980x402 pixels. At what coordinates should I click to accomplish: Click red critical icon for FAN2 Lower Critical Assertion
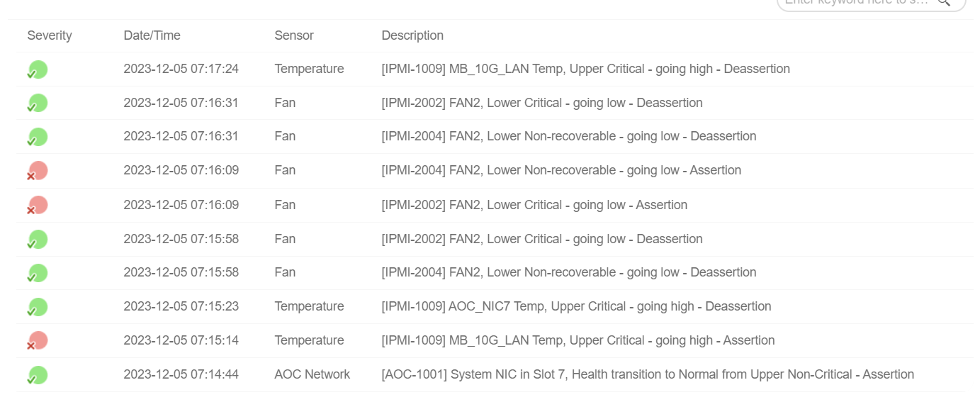[x=38, y=206]
